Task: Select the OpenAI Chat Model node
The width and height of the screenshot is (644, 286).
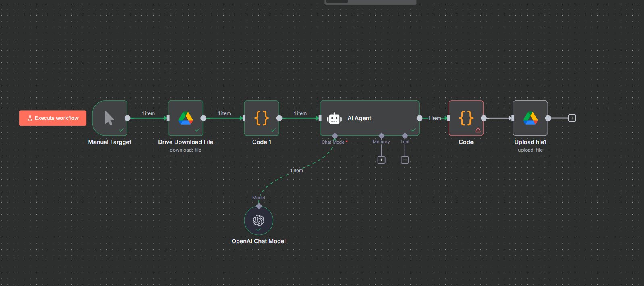Action: (259, 221)
